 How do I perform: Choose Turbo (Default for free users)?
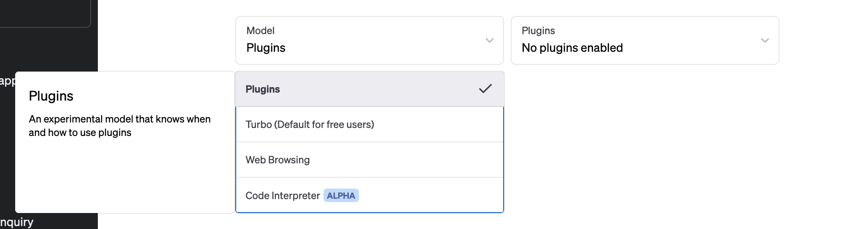[310, 125]
